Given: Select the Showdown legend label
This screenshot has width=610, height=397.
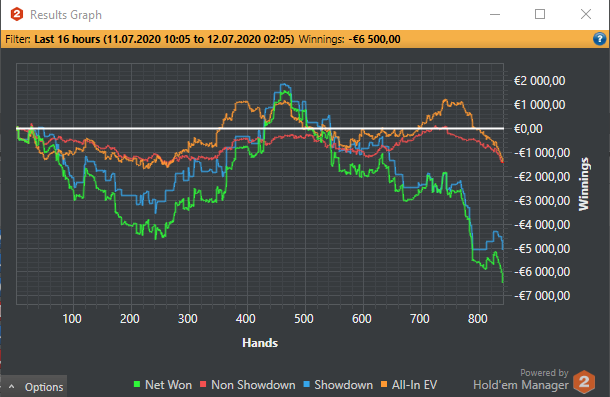Looking at the screenshot, I should pyautogui.click(x=344, y=385).
